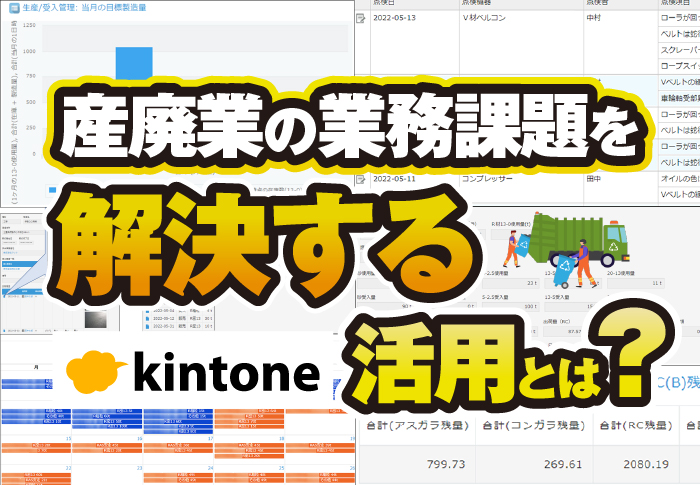Click the S-2.5使用量 field showing 23 t

pyautogui.click(x=511, y=283)
